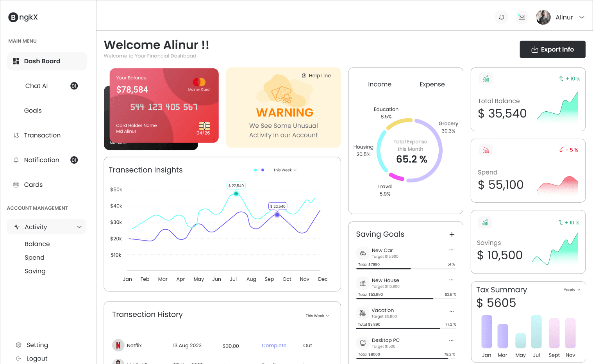The image size is (593, 364).
Task: Open the This Week dropdown on Transection Insights
Action: click(284, 170)
